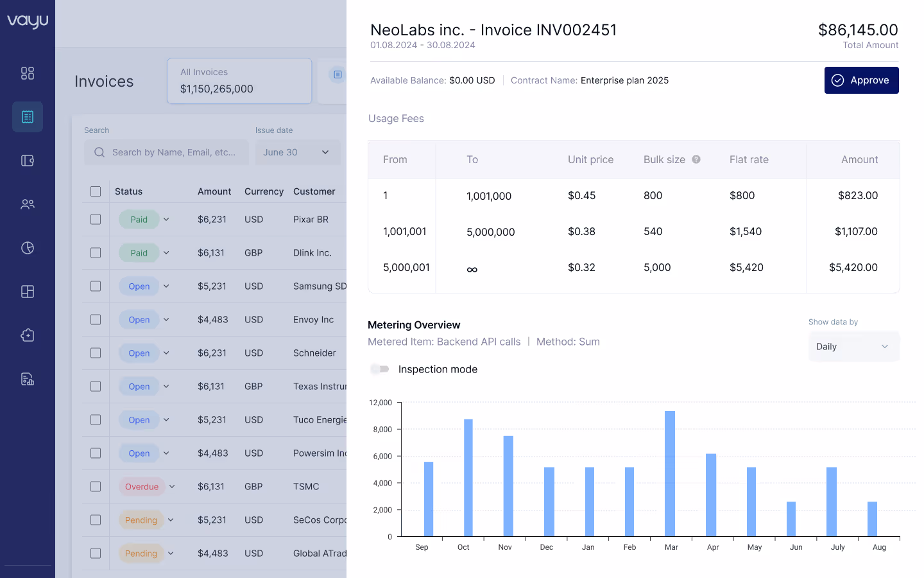The image size is (924, 578).
Task: Click the Jun bar in metering chart
Action: pos(791,519)
